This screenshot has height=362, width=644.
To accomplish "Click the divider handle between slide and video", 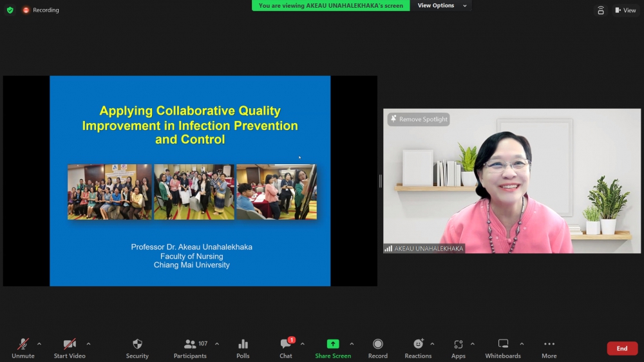I will [380, 181].
